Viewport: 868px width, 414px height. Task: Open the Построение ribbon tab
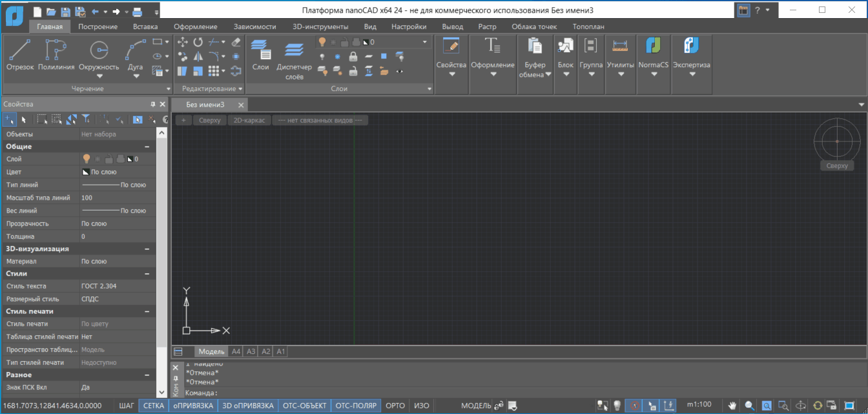pyautogui.click(x=98, y=26)
